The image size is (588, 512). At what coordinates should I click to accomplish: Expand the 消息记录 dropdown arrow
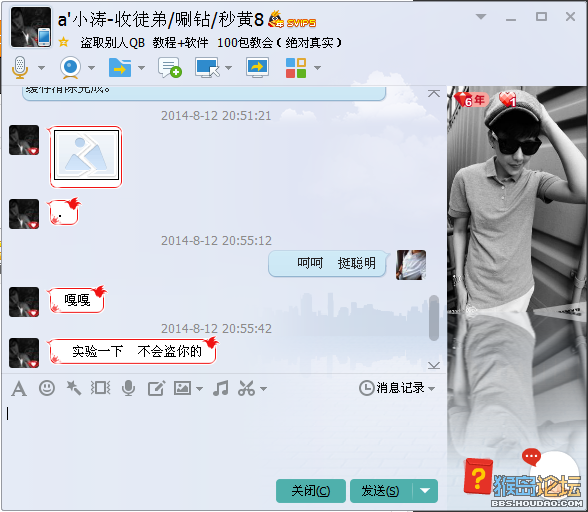(432, 389)
